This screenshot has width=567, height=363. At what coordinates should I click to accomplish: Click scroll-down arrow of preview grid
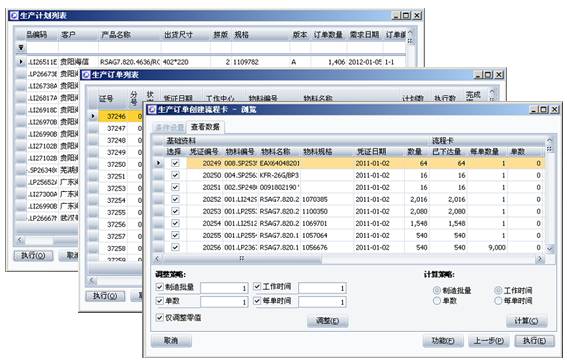pyautogui.click(x=550, y=249)
